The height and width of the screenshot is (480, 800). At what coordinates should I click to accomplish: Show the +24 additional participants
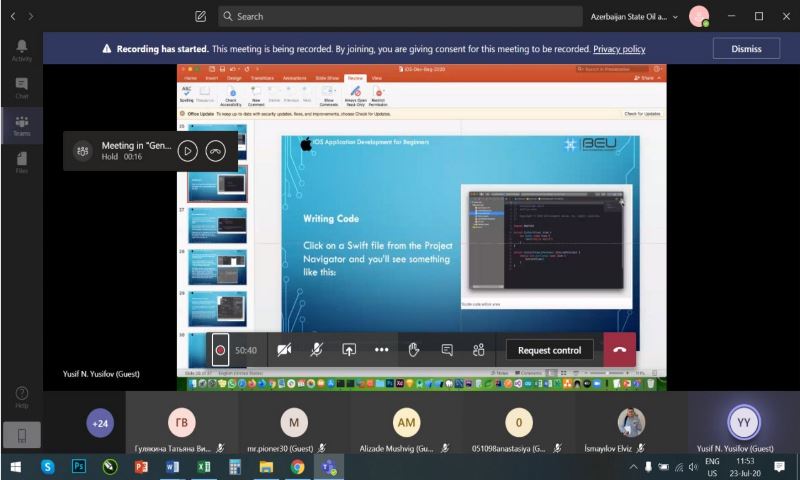pos(100,423)
